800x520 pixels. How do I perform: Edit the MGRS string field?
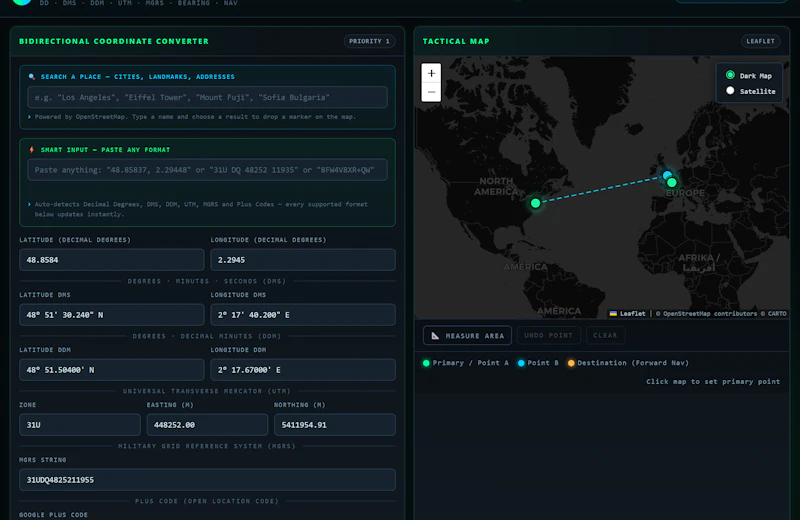207,480
